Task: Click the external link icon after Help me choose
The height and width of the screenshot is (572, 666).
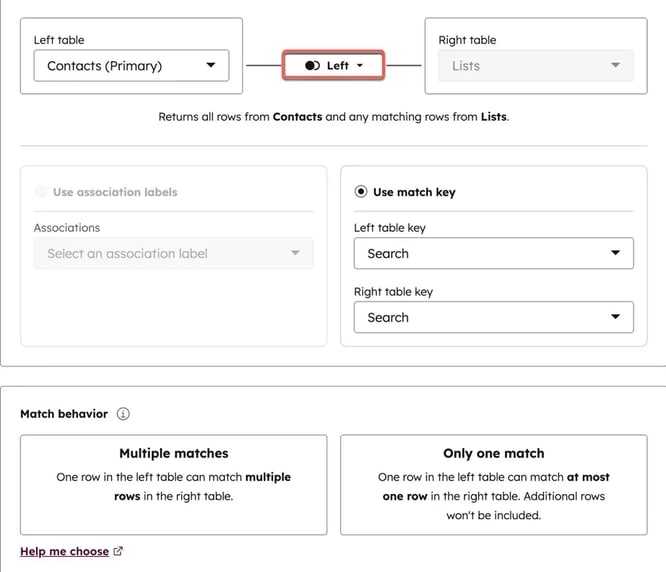Action: 119,551
